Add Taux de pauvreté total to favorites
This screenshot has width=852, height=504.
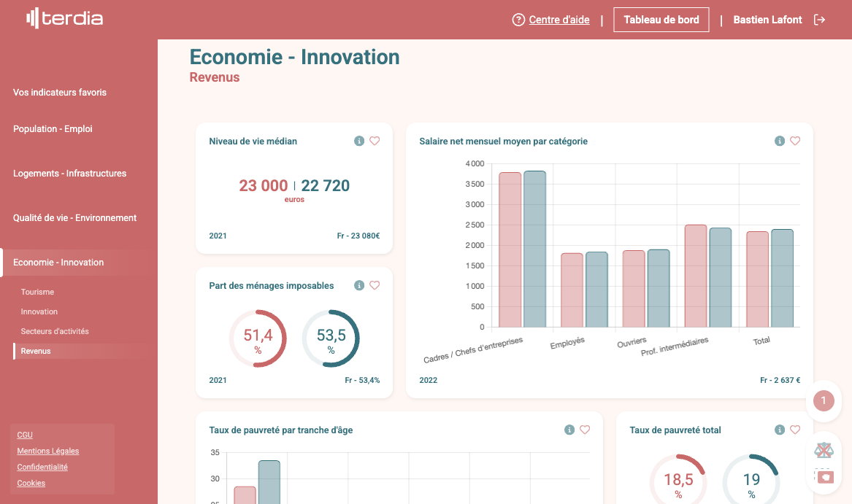pyautogui.click(x=795, y=430)
